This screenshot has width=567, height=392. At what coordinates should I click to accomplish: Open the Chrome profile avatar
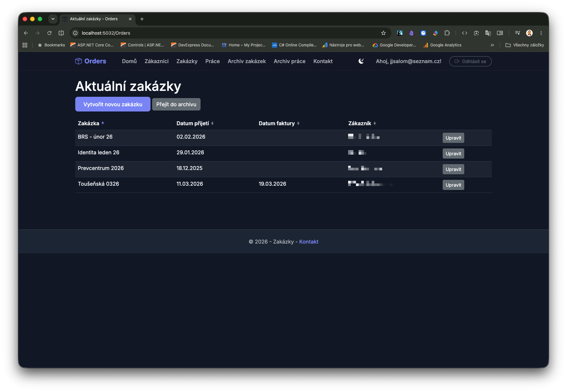click(529, 33)
